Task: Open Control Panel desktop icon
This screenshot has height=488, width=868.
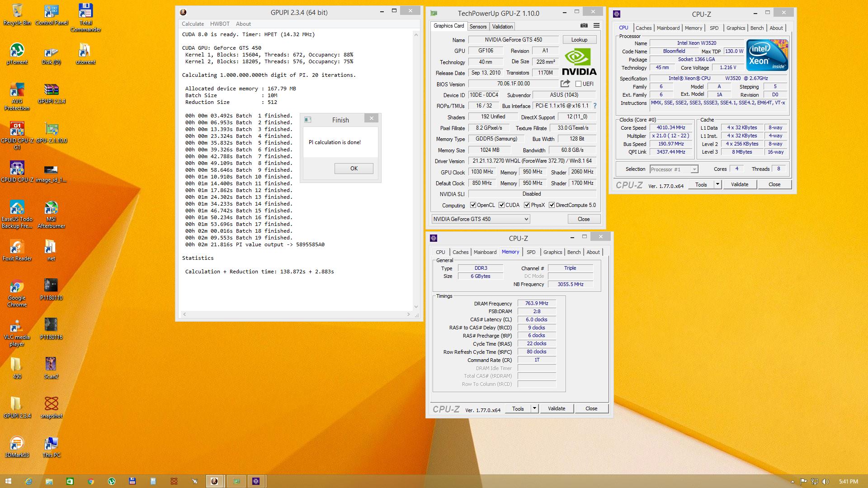Action: [52, 14]
